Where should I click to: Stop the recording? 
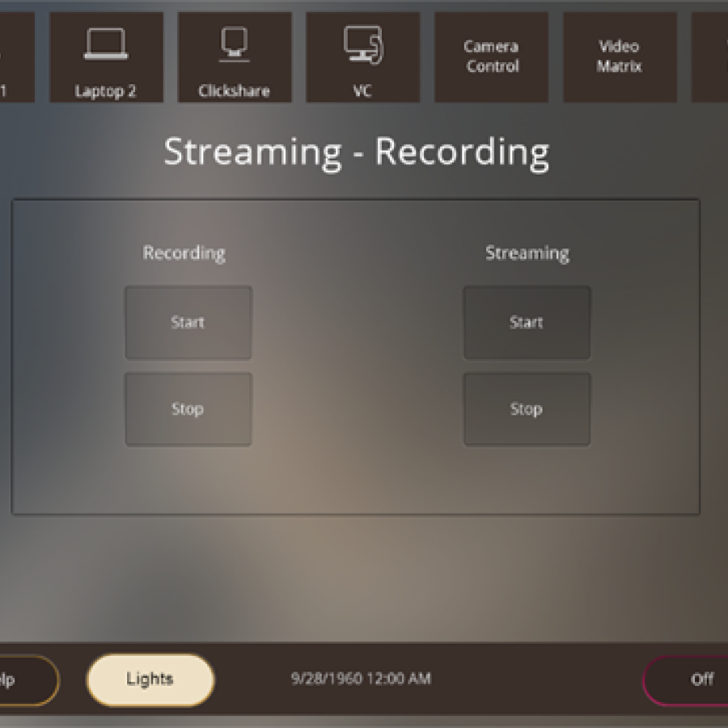pos(188,409)
